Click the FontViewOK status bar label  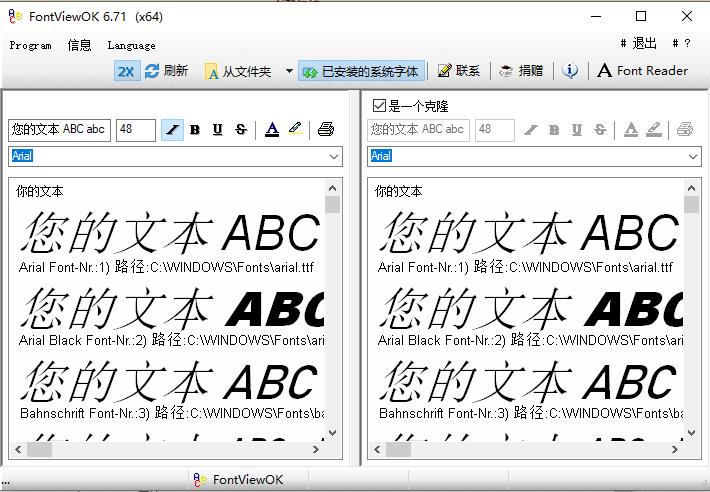coord(248,480)
